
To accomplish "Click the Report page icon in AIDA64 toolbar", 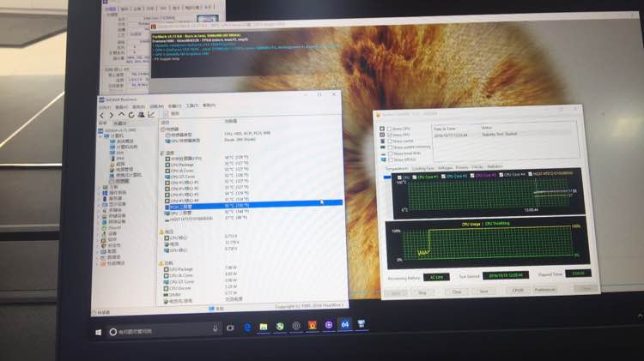I will (167, 114).
